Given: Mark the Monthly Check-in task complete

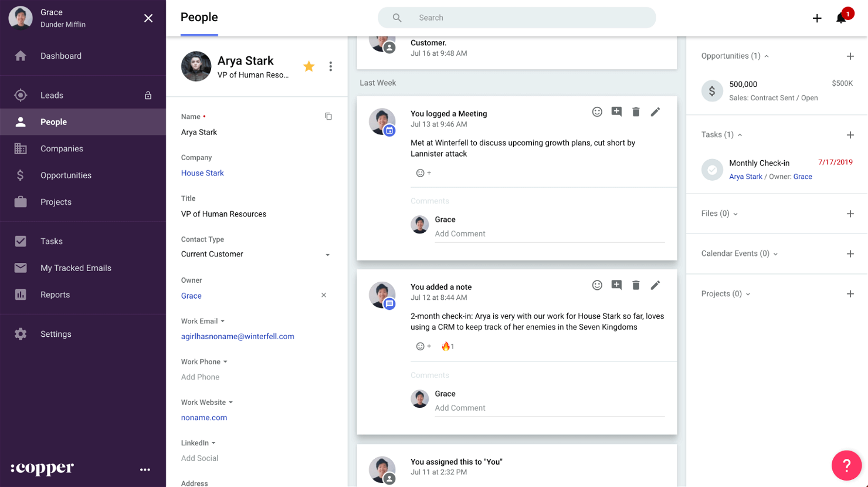Looking at the screenshot, I should 711,170.
